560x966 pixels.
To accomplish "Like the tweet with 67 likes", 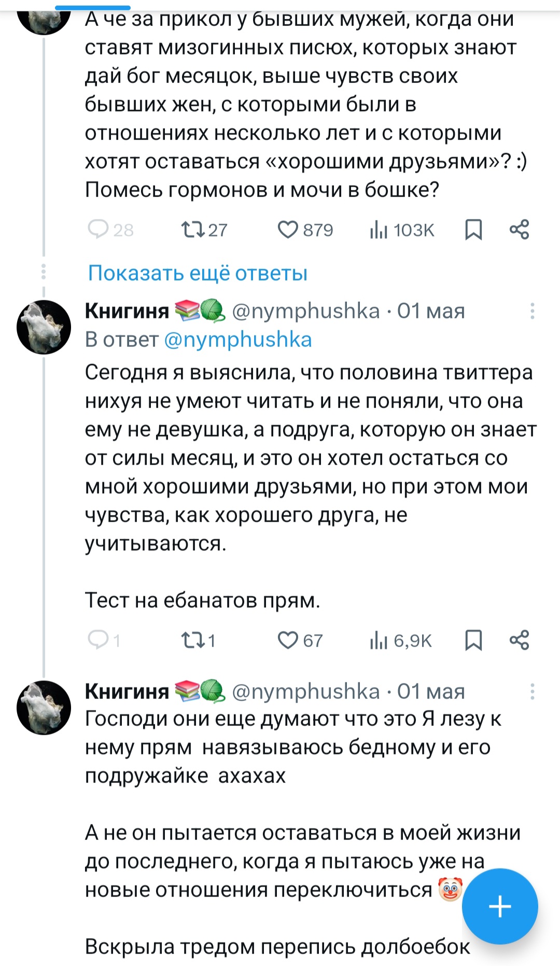I will (288, 640).
